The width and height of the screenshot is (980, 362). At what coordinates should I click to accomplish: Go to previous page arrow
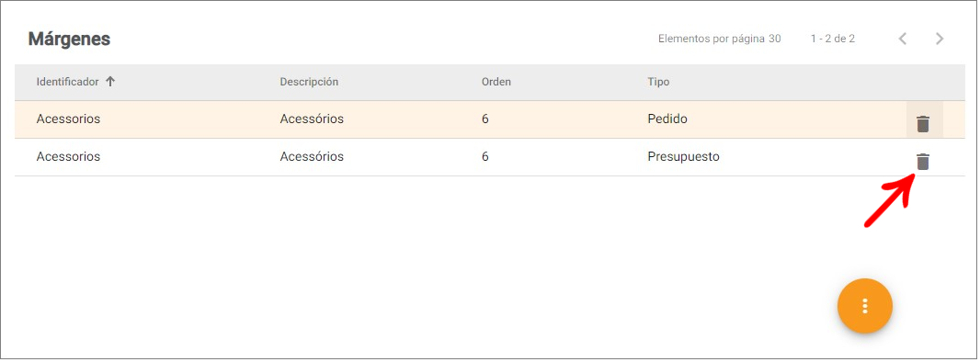pyautogui.click(x=903, y=39)
